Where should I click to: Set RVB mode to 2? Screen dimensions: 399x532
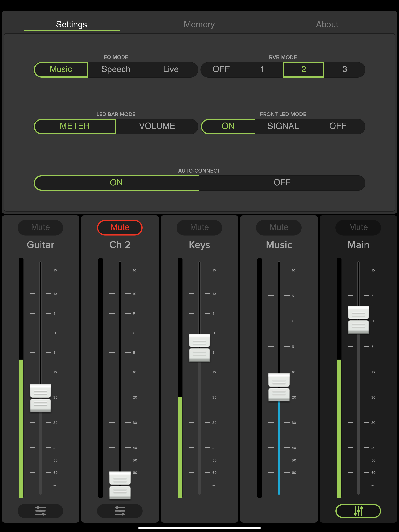(304, 70)
